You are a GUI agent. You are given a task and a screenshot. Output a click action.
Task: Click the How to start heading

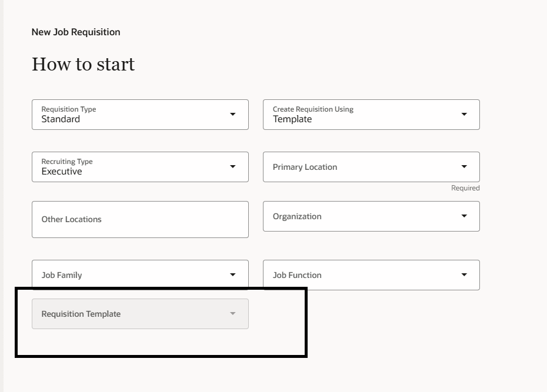(x=84, y=63)
